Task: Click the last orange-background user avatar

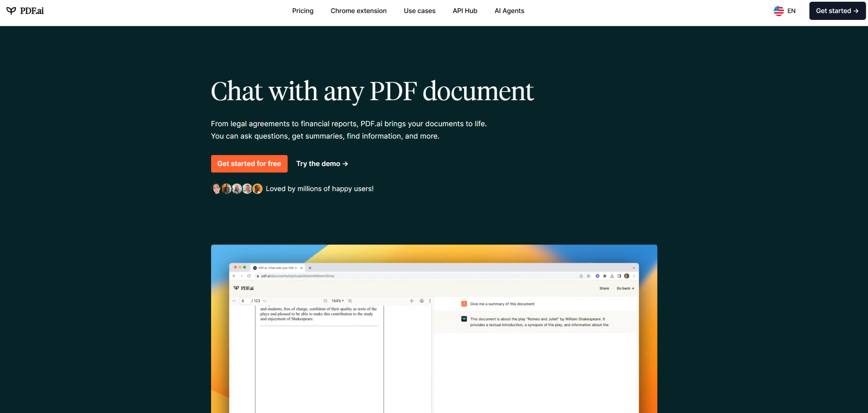Action: coord(257,188)
